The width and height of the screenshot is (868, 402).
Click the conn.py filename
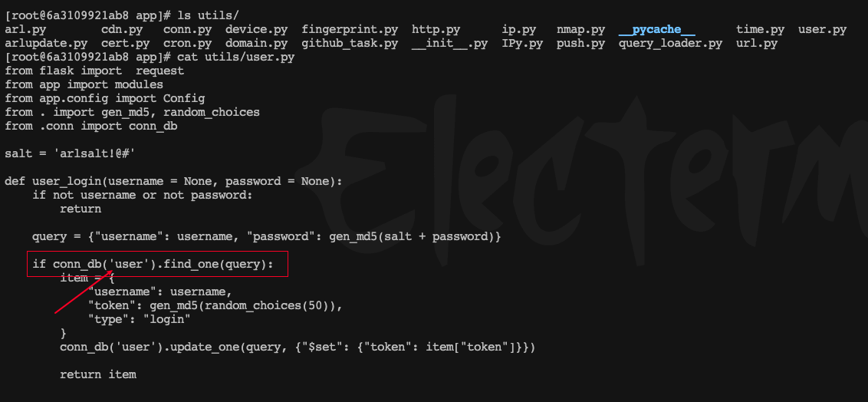tap(188, 30)
